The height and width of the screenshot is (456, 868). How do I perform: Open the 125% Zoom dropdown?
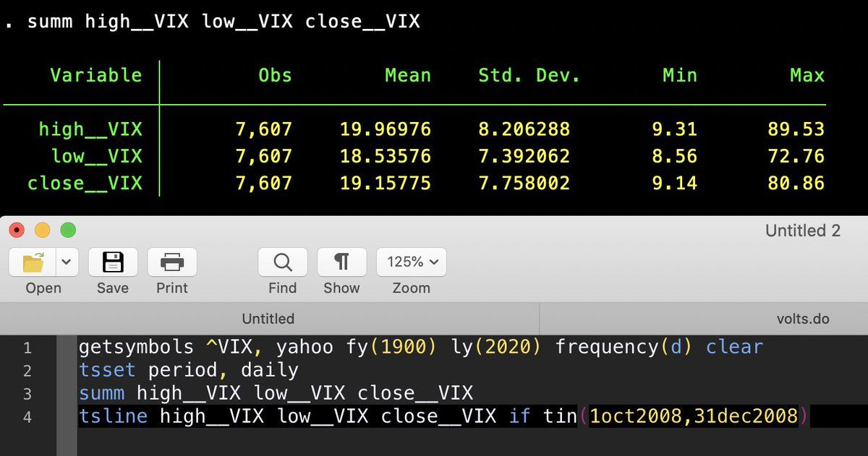pos(411,262)
